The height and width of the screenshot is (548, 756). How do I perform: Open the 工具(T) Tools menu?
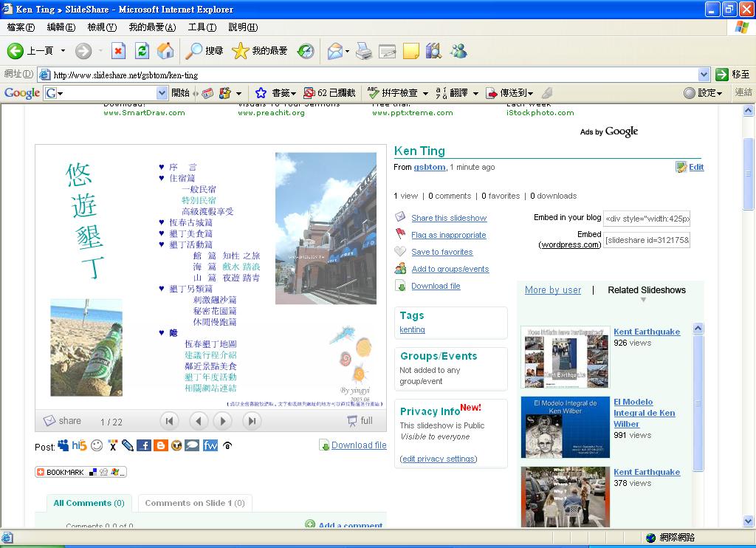coord(202,27)
